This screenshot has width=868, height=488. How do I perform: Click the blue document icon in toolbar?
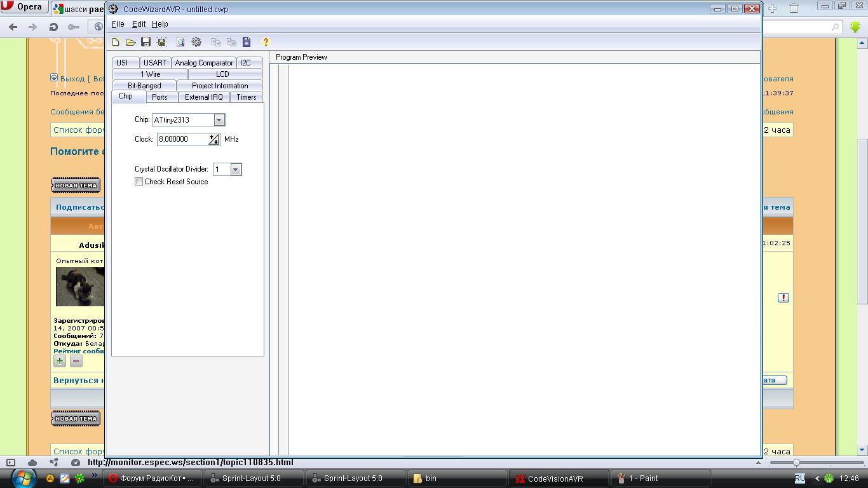point(247,42)
